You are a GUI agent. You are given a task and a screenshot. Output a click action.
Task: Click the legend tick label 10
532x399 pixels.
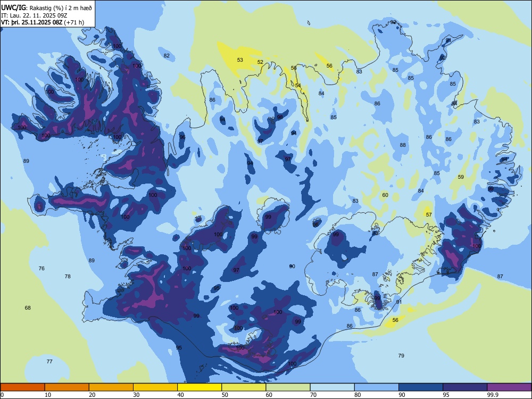48,395
